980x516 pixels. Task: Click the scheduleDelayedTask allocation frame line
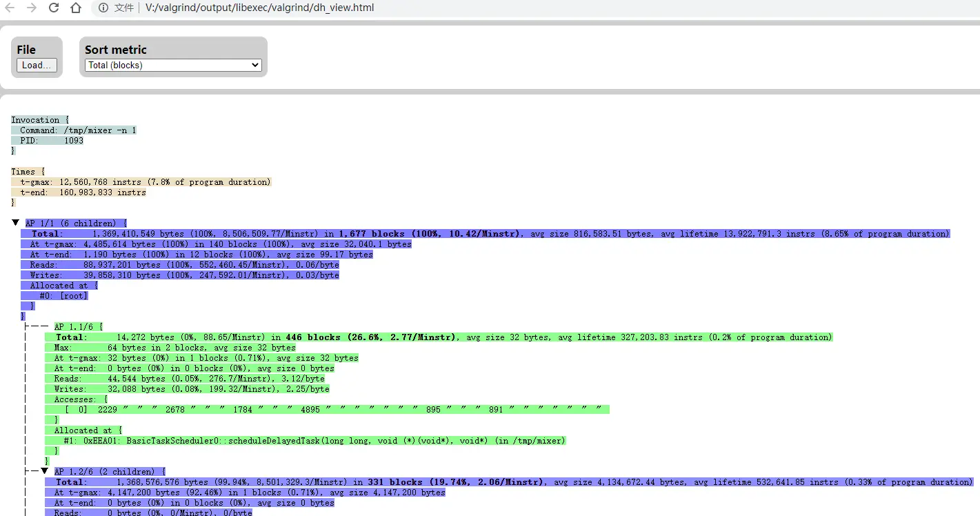tap(306, 441)
